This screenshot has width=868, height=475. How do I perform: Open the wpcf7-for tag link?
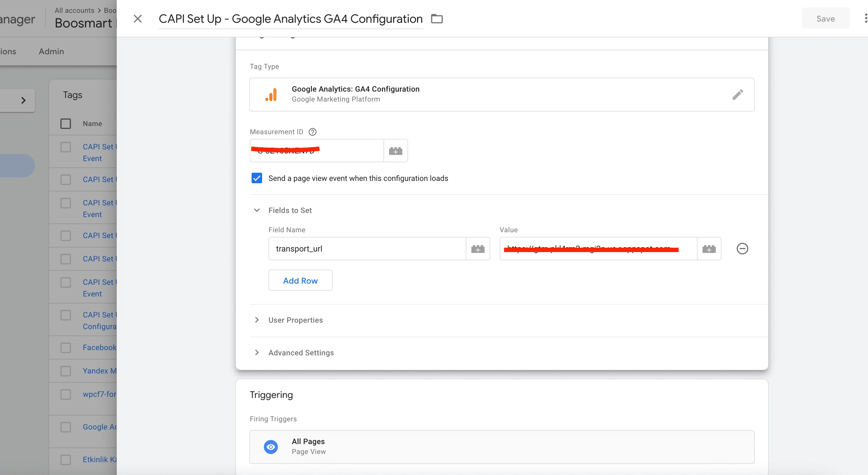(x=100, y=394)
